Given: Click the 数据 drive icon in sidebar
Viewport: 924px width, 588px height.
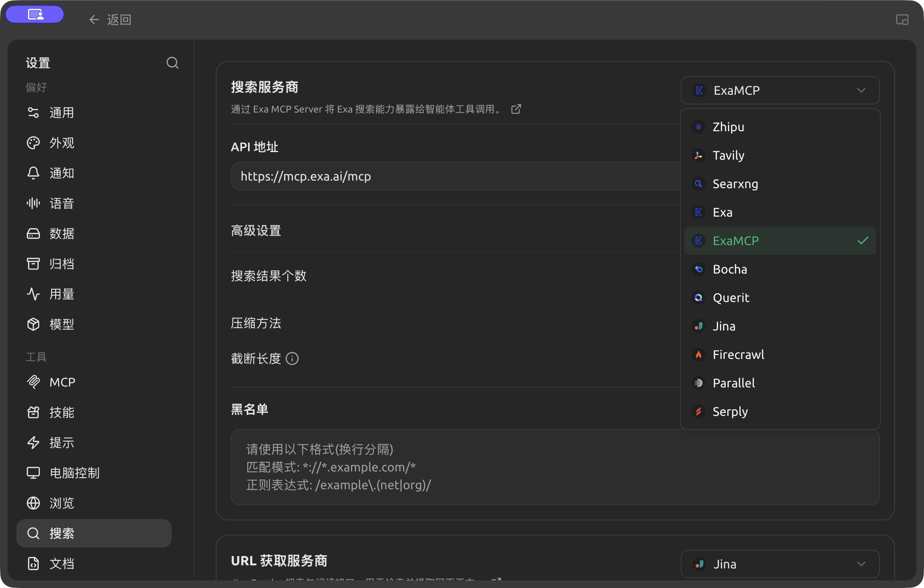Looking at the screenshot, I should click(x=33, y=234).
